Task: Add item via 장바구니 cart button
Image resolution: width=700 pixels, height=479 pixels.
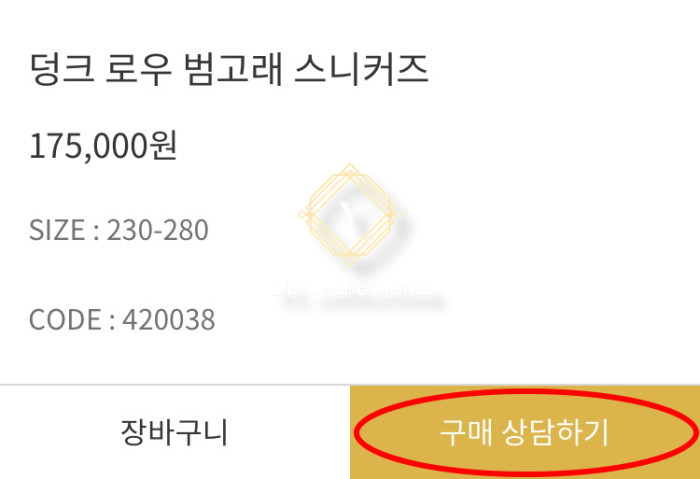Action: click(x=175, y=432)
